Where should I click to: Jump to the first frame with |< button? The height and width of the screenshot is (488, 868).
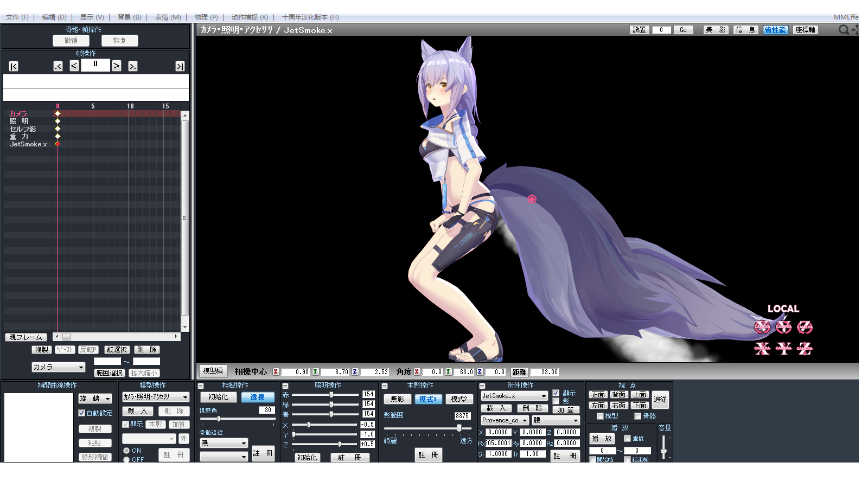(x=14, y=66)
